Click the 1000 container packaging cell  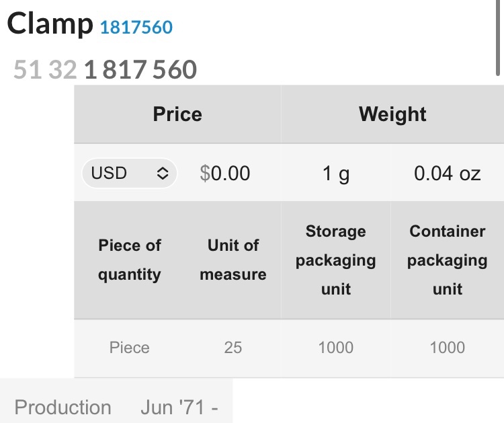tap(448, 348)
